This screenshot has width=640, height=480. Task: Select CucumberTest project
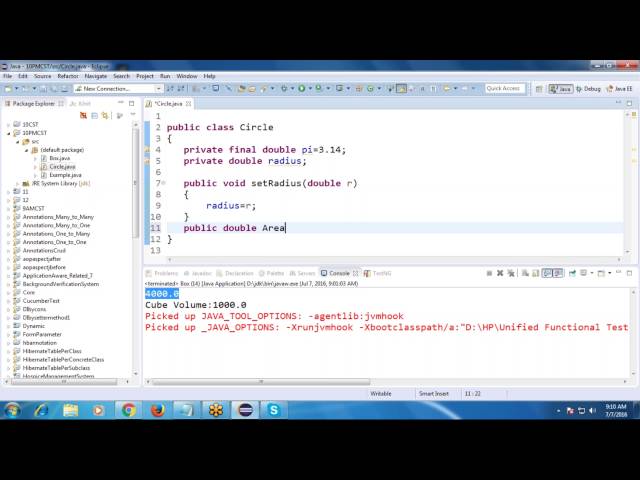pyautogui.click(x=41, y=301)
